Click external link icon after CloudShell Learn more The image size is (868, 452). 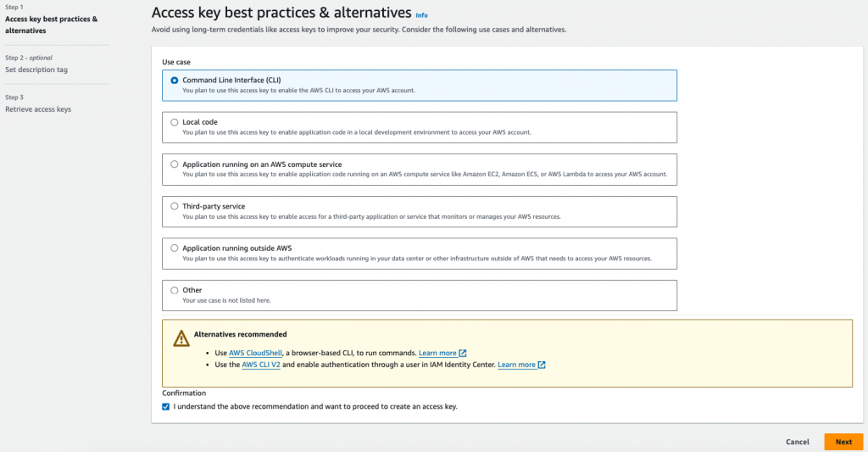[463, 353]
